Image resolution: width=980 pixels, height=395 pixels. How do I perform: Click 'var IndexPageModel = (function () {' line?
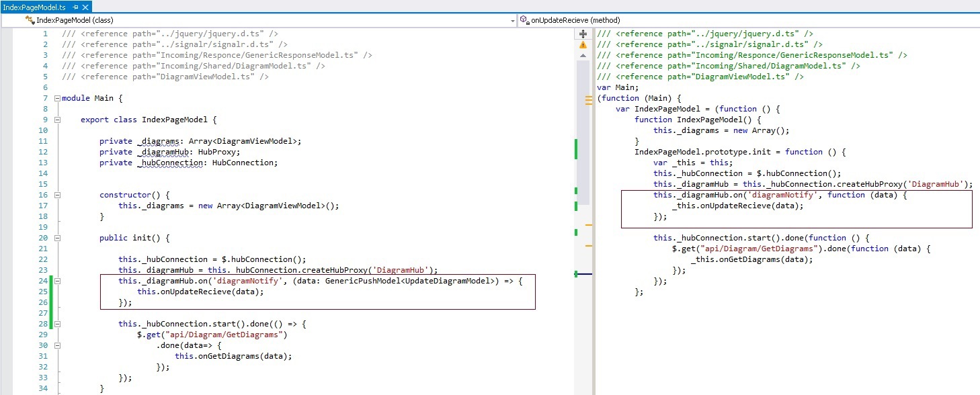pyautogui.click(x=698, y=109)
